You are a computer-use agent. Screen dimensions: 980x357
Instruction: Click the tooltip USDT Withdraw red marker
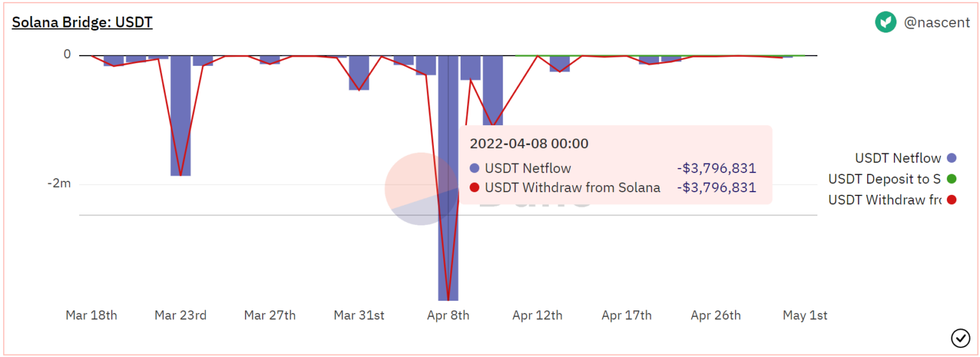(x=474, y=188)
